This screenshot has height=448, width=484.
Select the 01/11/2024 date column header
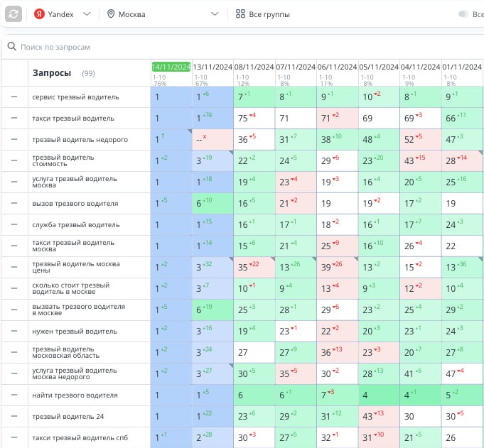(x=462, y=67)
